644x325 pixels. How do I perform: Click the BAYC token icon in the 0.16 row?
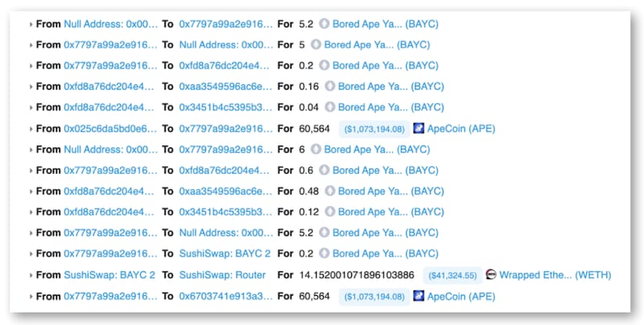click(330, 86)
